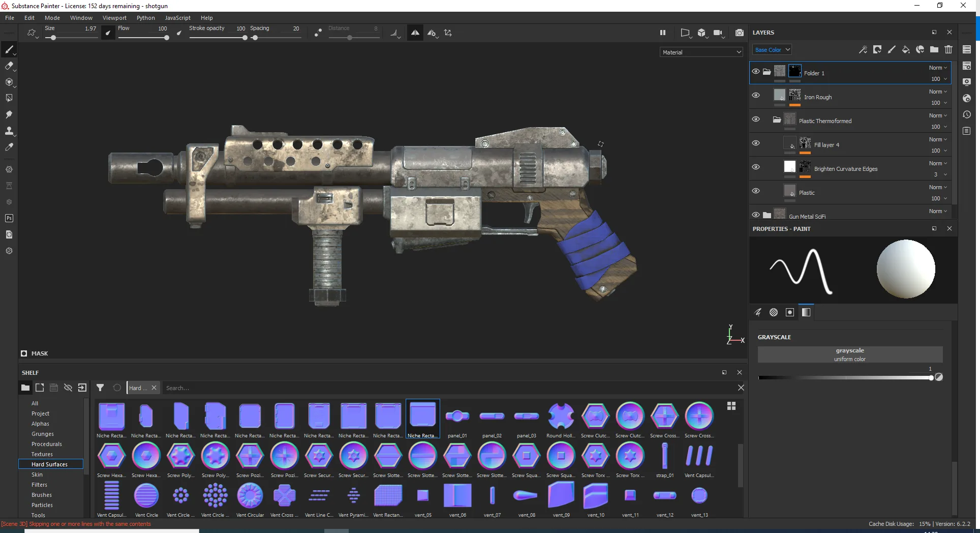
Task: Adjust the Stroke opacity slider
Action: (x=218, y=38)
